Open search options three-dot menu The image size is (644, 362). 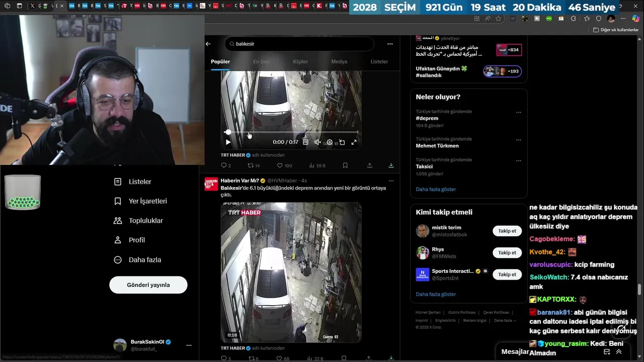(390, 44)
